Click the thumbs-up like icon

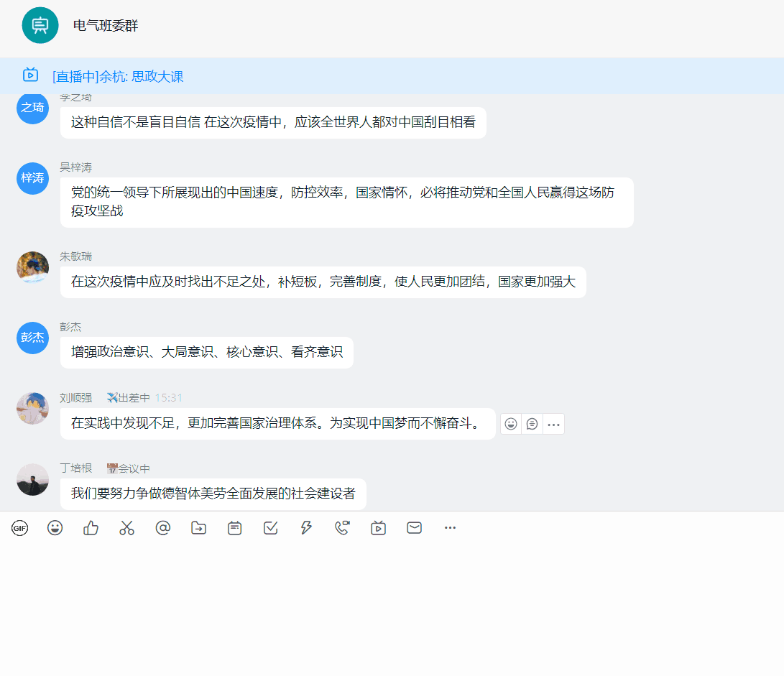click(x=91, y=528)
